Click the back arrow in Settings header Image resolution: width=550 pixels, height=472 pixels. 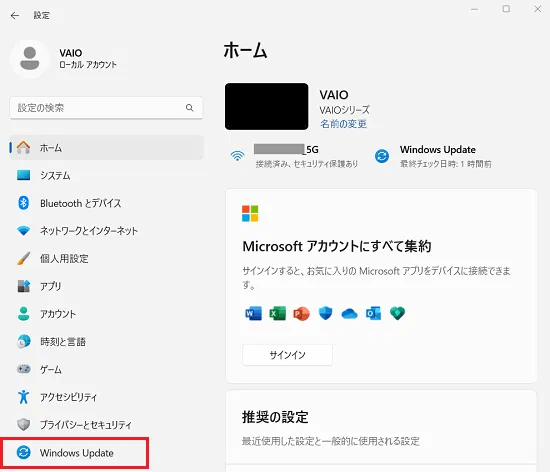click(x=15, y=15)
